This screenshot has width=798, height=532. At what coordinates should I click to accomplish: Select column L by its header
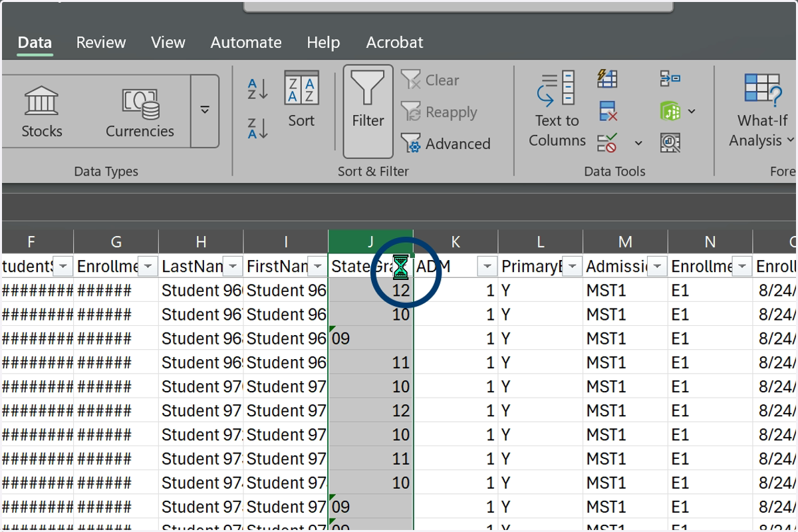[x=541, y=241]
